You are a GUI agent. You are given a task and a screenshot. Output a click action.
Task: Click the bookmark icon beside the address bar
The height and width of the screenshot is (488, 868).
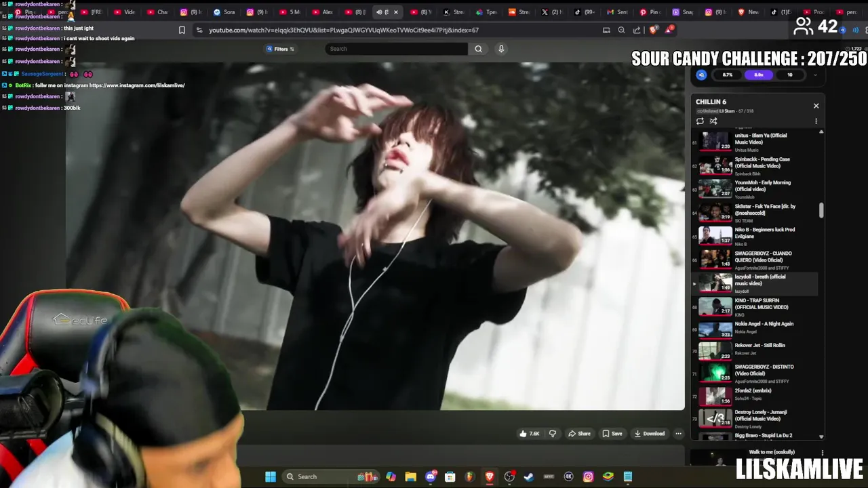[182, 30]
